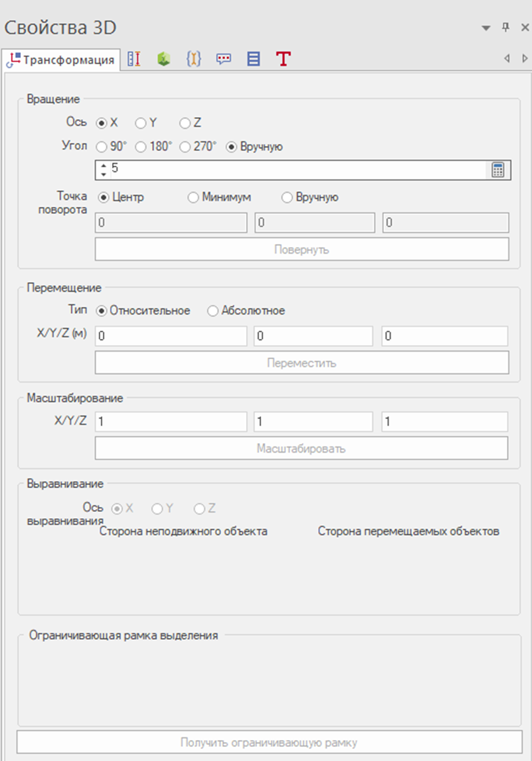Pin the Свойства 3D panel
The height and width of the screenshot is (761, 532).
[505, 27]
